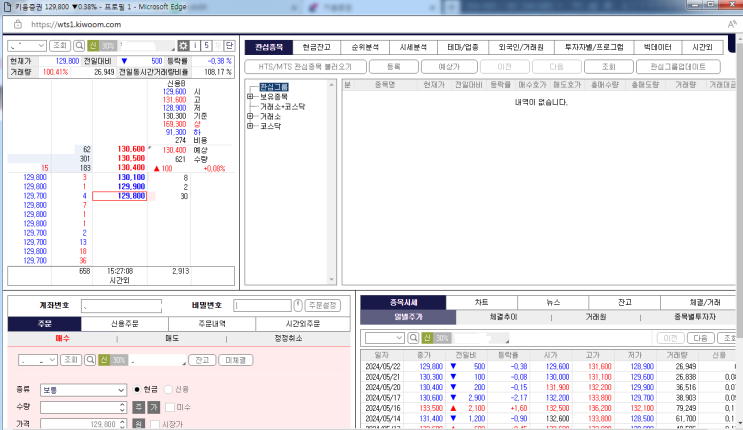
Task: Click the green '신' badge in daily price panel
Action: tap(427, 338)
